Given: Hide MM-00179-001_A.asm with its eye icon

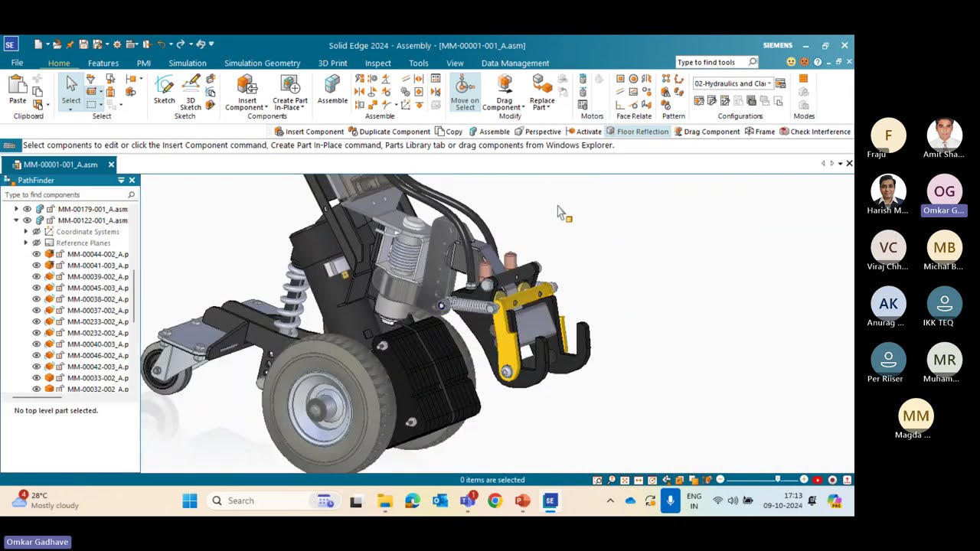Looking at the screenshot, I should pos(27,209).
